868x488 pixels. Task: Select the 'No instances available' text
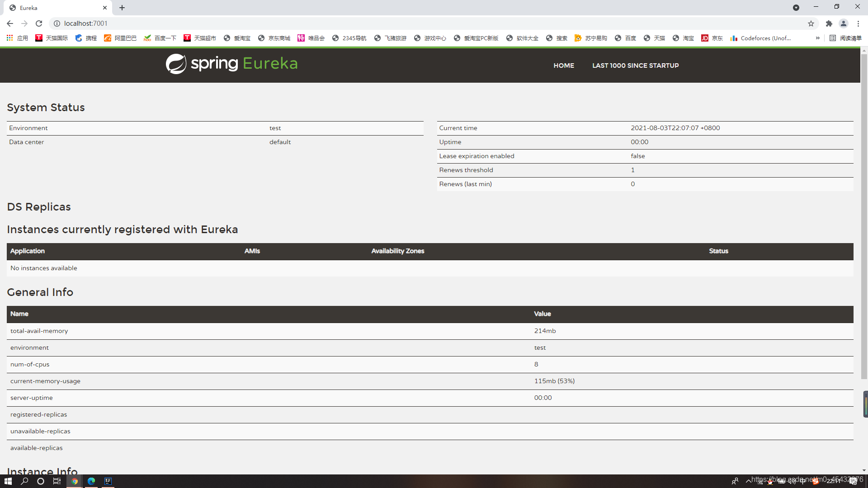point(44,268)
